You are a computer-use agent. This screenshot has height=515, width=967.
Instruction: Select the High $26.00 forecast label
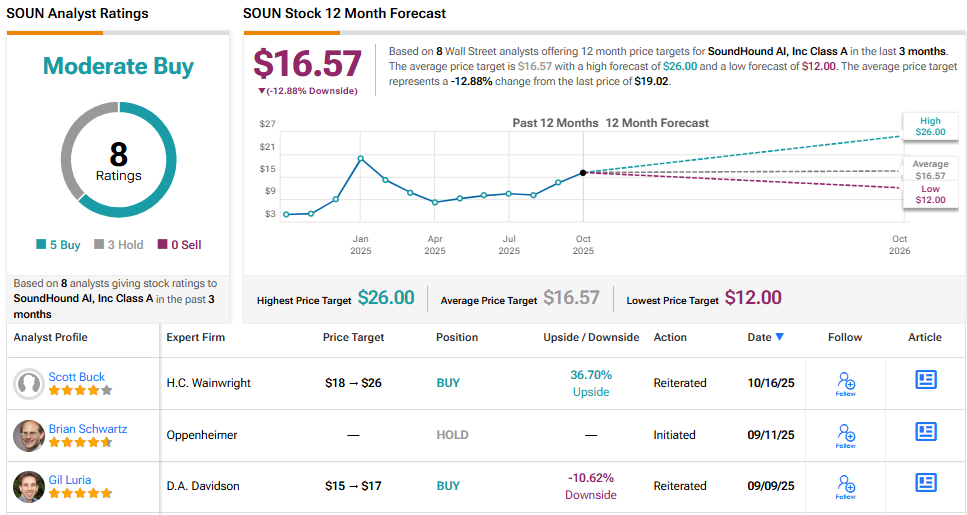pos(930,125)
